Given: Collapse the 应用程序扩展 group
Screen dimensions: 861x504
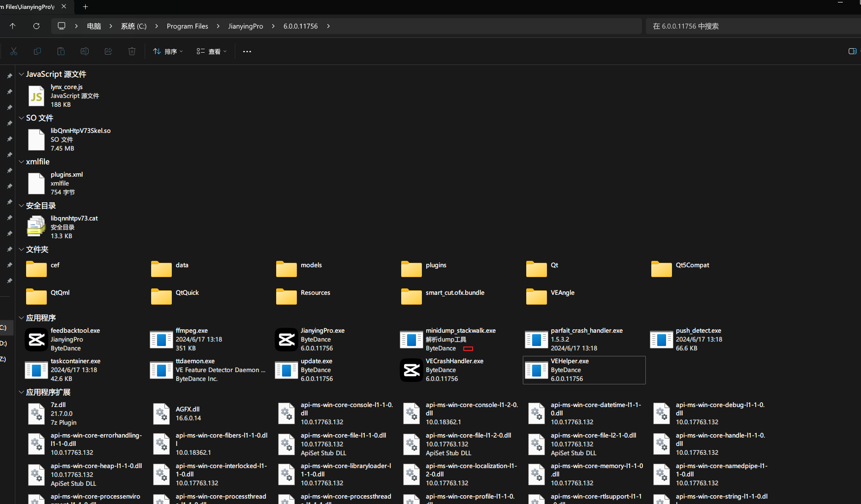Looking at the screenshot, I should 21,392.
